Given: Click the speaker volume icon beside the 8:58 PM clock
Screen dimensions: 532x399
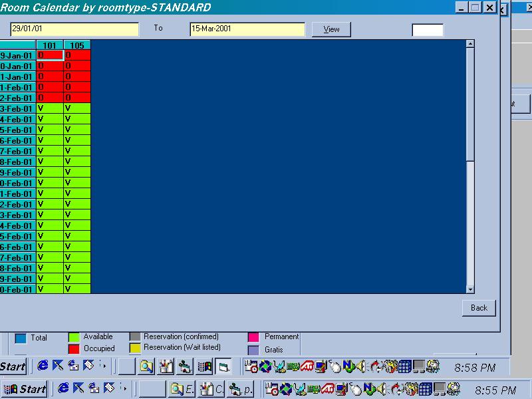Looking at the screenshot, I should pos(361,366).
